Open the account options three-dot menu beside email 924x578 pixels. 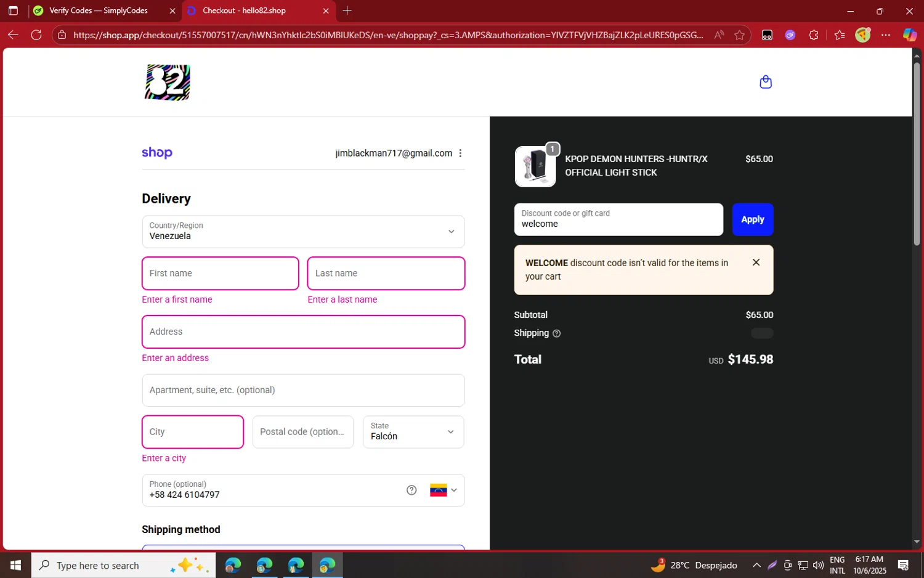tap(460, 153)
